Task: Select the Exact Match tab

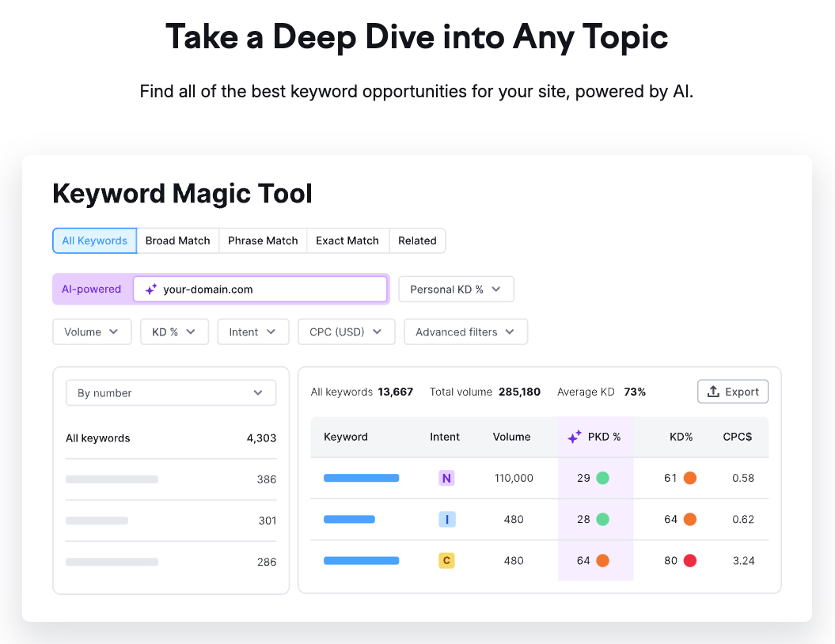Action: [347, 241]
